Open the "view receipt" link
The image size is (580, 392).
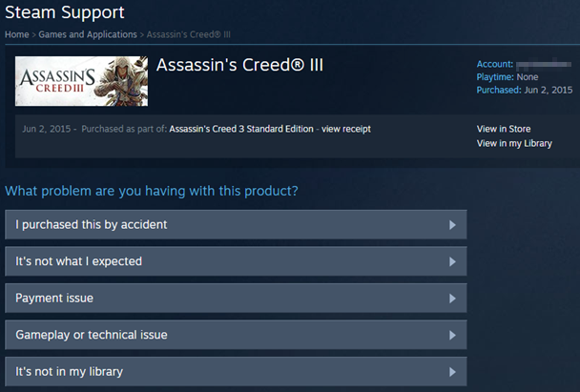tap(346, 129)
